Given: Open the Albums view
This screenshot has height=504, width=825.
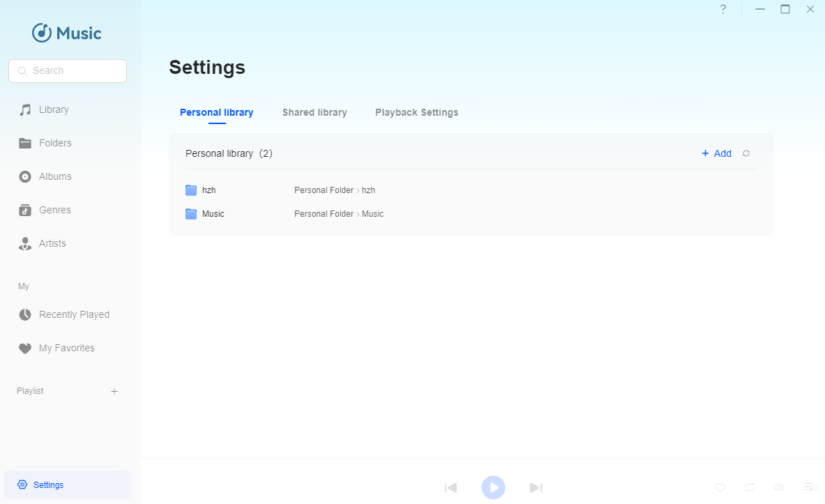Looking at the screenshot, I should pos(56,176).
